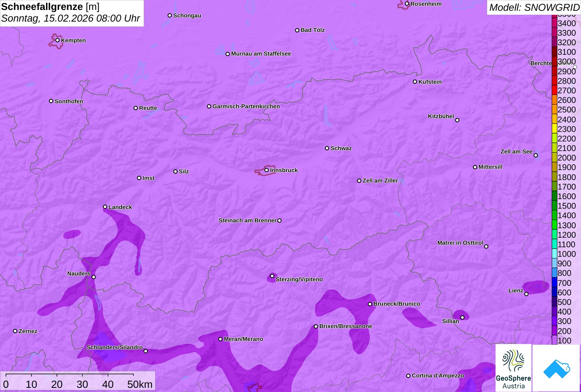Click the '50km' scale bar label
The image size is (581, 392).
[140, 385]
